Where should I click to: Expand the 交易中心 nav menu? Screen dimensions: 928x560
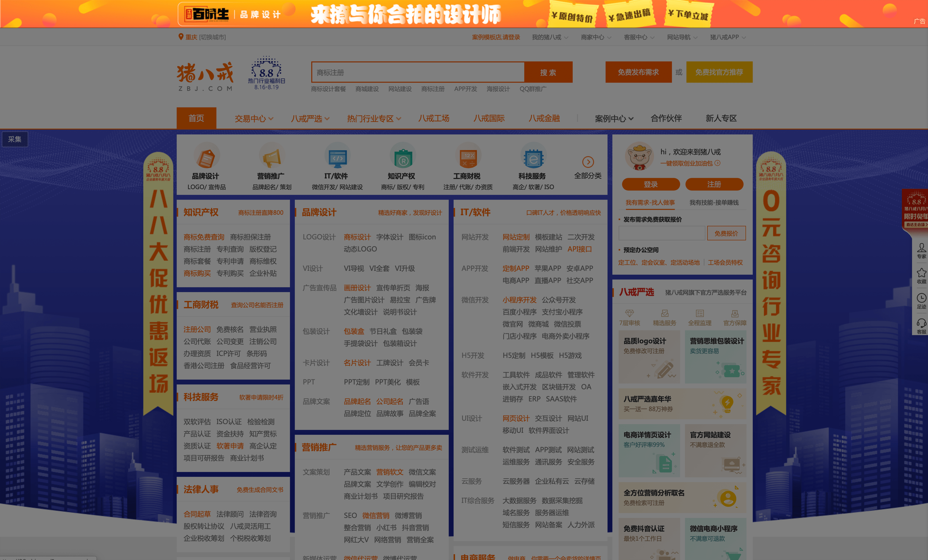point(254,118)
